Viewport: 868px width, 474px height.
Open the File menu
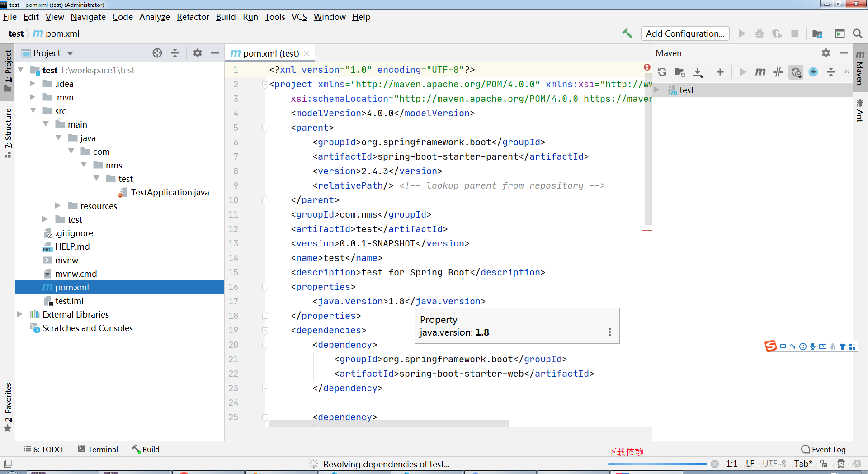coord(10,17)
